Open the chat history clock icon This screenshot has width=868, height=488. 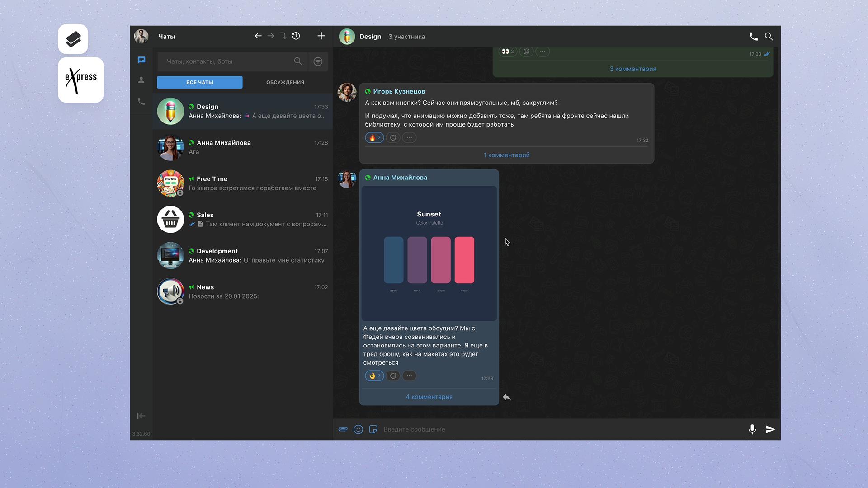click(296, 36)
